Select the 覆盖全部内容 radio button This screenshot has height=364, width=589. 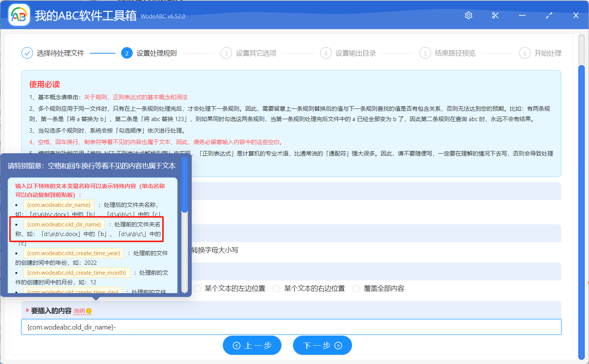click(x=356, y=288)
